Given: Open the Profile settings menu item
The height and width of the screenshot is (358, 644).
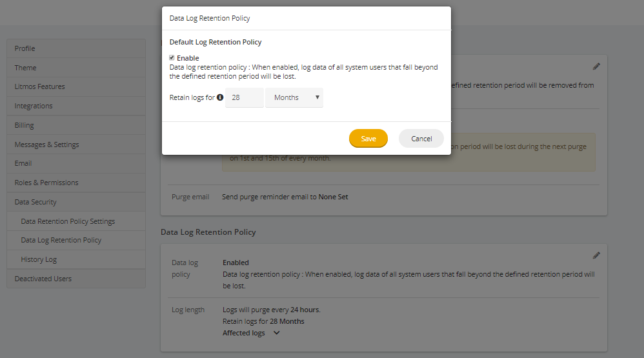Looking at the screenshot, I should (x=76, y=48).
